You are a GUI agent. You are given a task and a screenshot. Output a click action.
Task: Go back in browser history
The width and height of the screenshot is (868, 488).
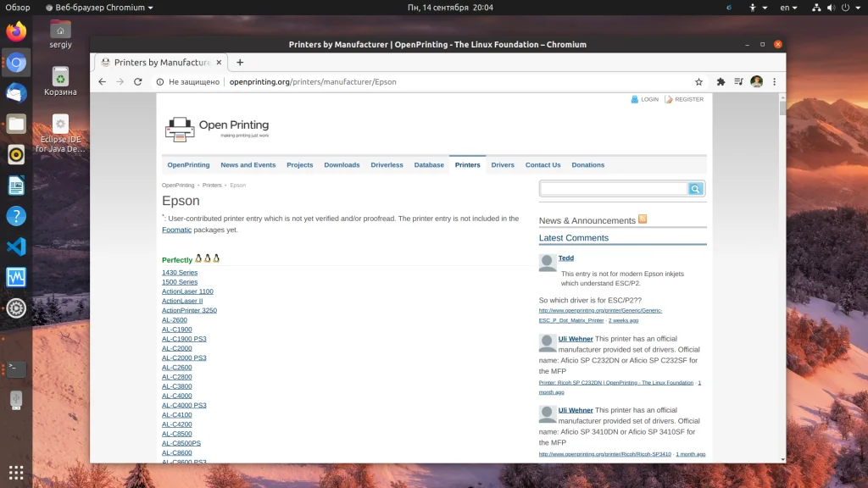click(102, 82)
